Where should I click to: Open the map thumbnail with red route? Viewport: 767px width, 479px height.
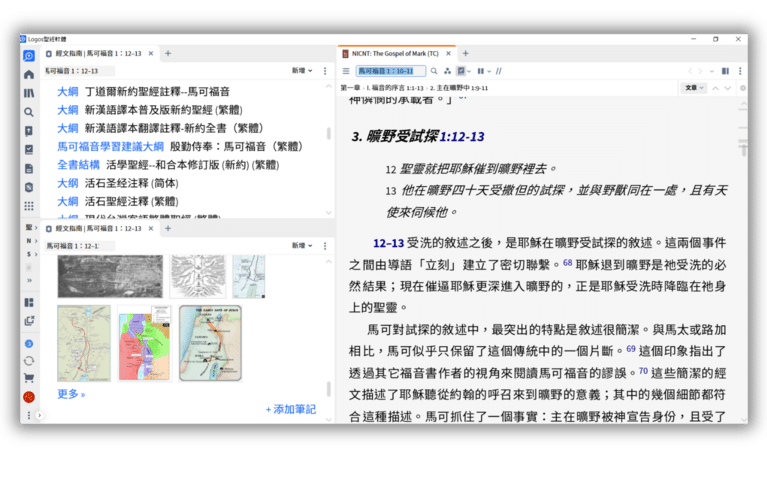pos(84,343)
